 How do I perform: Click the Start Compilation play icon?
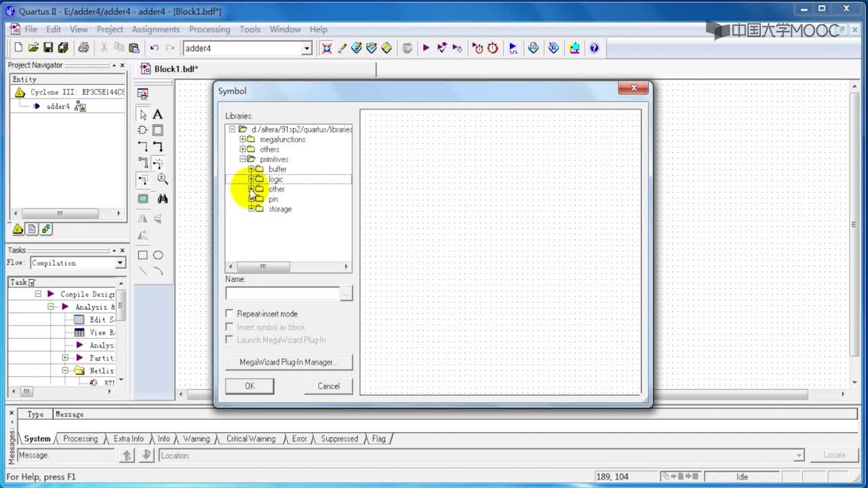[426, 48]
